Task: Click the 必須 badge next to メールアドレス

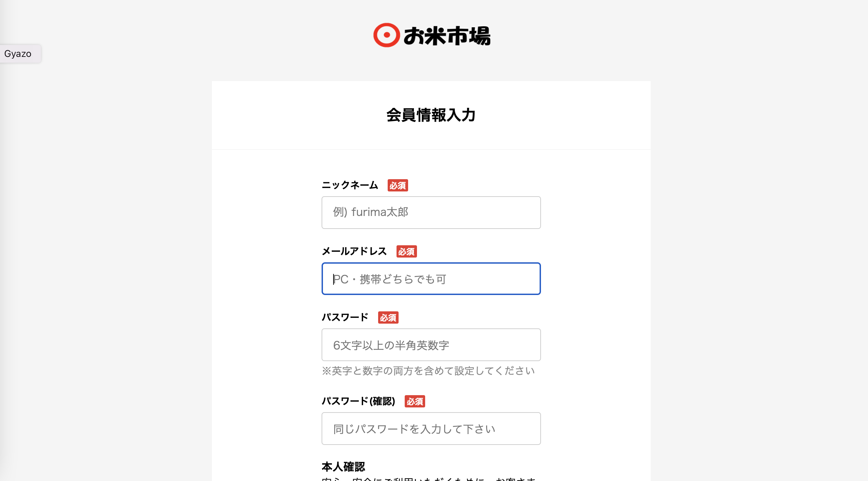Action: point(406,252)
